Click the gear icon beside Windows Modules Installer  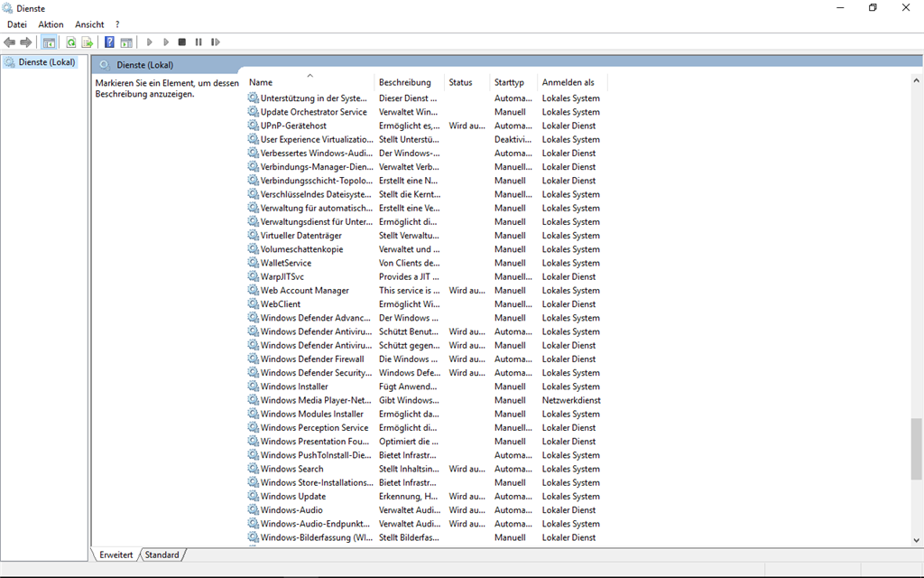pos(253,414)
